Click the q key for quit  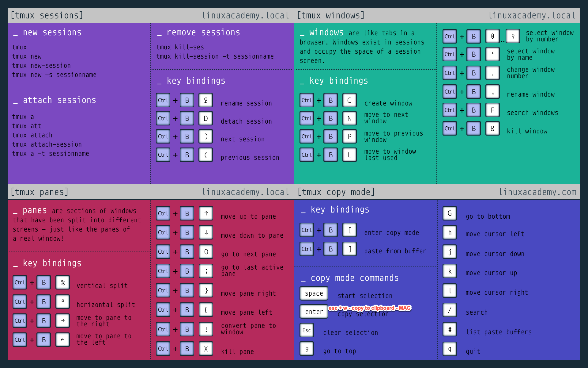(x=450, y=349)
